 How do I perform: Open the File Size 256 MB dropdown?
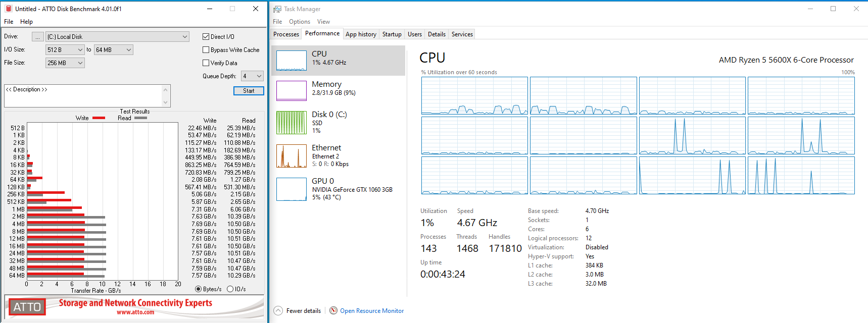pyautogui.click(x=80, y=63)
